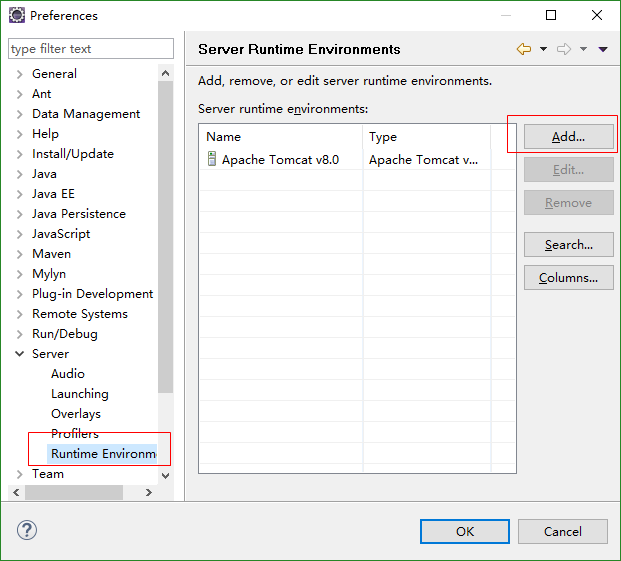
Task: Click the tree horizontal scrollbar right arrow
Action: pos(149,492)
